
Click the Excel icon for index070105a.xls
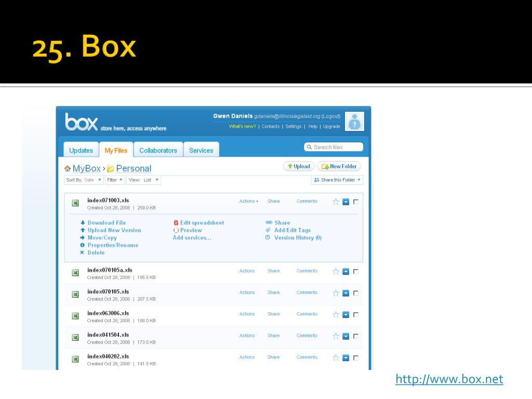(x=75, y=273)
